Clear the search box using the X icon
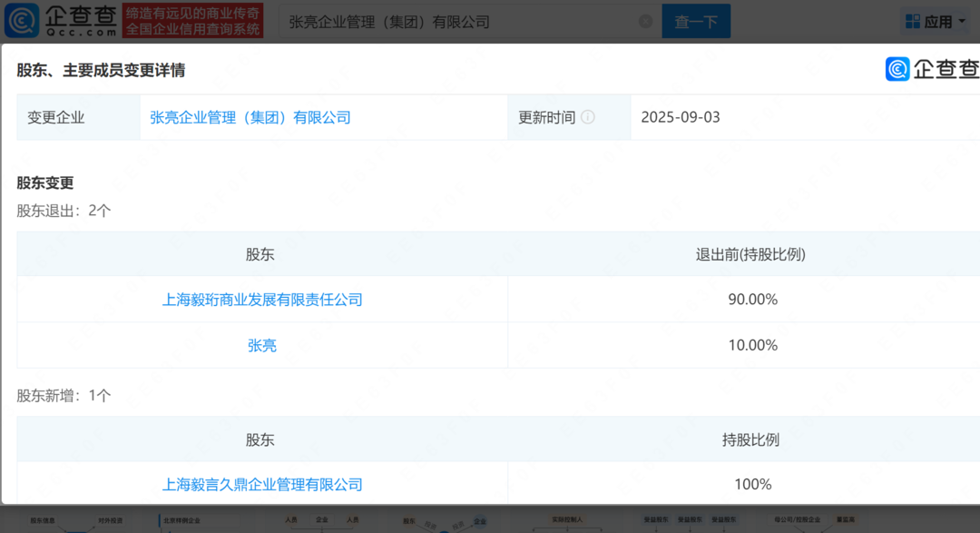Screen dimensions: 980x533 [x=644, y=21]
